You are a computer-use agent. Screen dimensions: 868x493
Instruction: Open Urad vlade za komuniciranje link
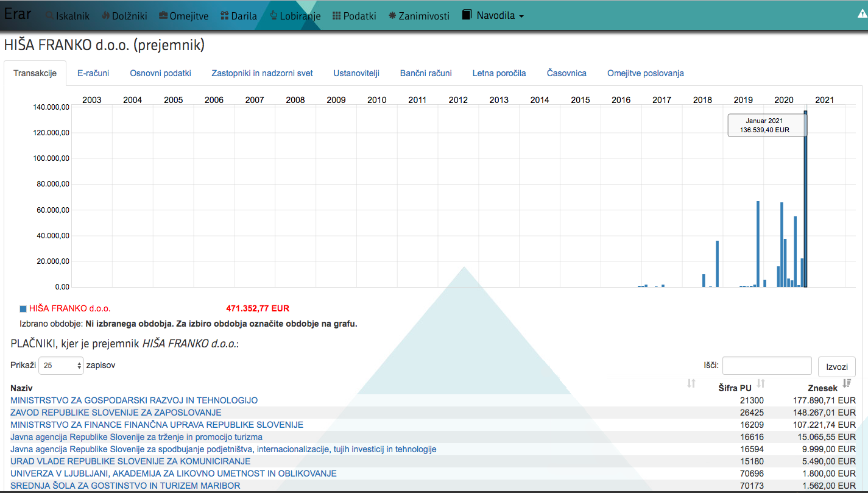[130, 461]
